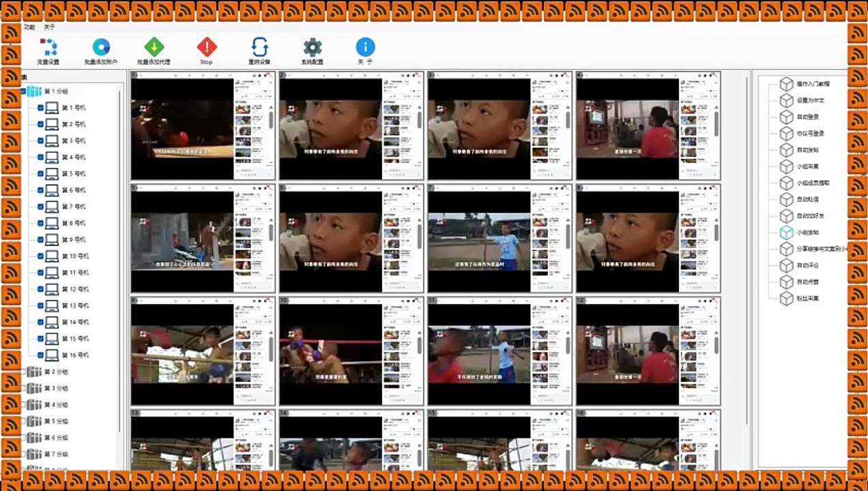Uncheck the 第 5 号机 checkbox
Viewport: 868px width, 491px height.
click(40, 174)
